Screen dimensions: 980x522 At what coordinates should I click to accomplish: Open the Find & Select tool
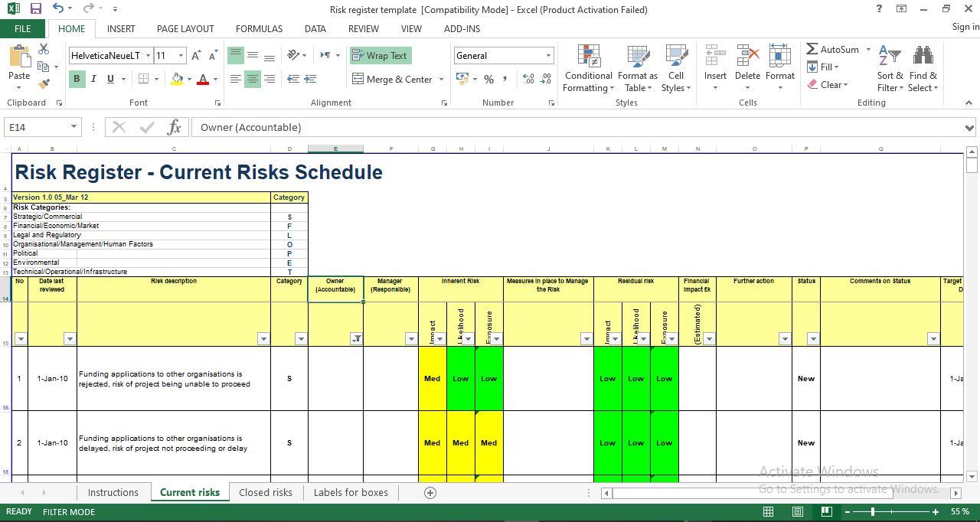923,69
